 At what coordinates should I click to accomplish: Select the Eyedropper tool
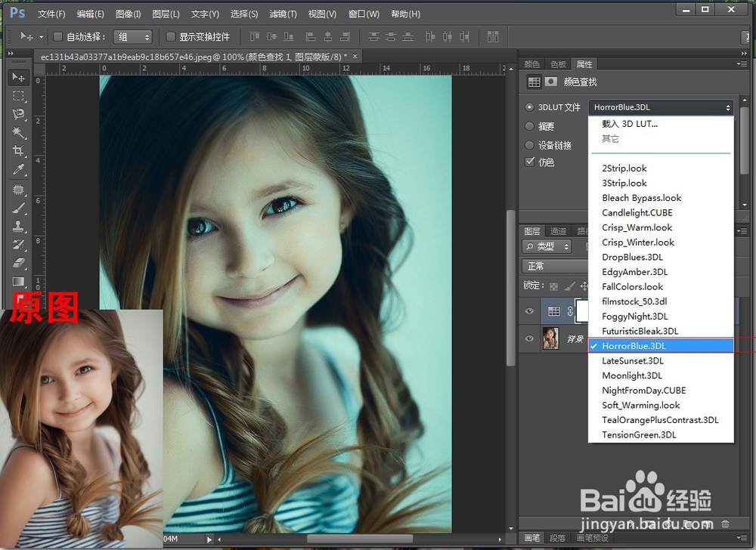click(x=19, y=169)
